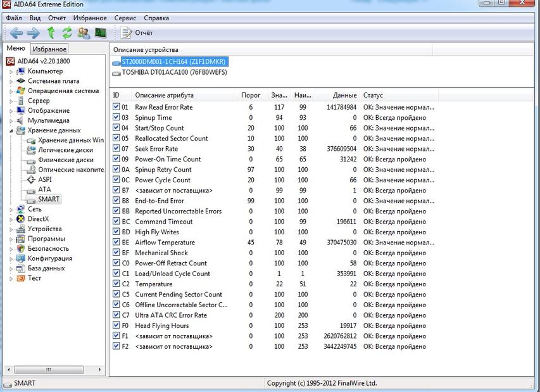This screenshot has height=392, width=540.
Task: Click the Отображение monitor icon
Action: click(x=21, y=110)
